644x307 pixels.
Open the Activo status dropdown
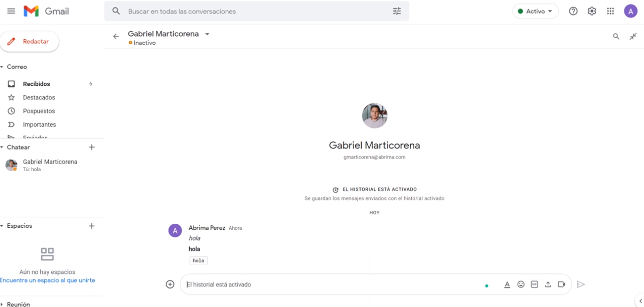point(535,11)
